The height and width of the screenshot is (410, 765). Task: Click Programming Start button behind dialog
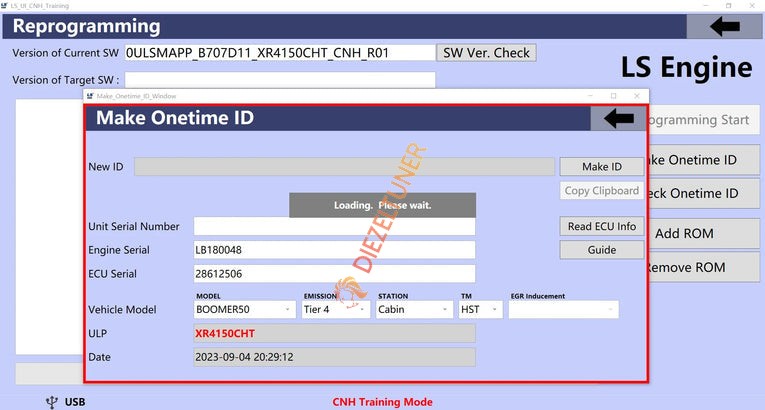(704, 120)
